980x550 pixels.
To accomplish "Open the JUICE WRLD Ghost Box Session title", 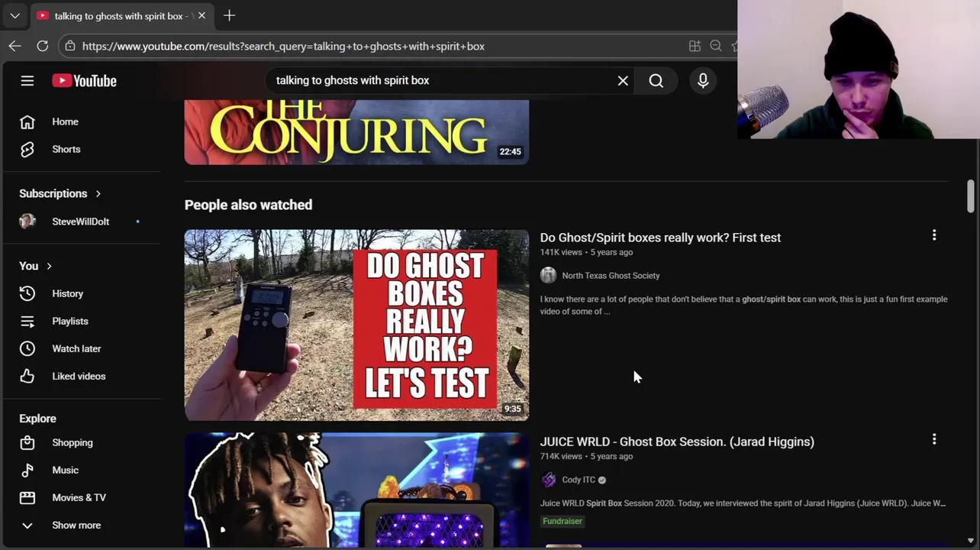I will pos(677,442).
